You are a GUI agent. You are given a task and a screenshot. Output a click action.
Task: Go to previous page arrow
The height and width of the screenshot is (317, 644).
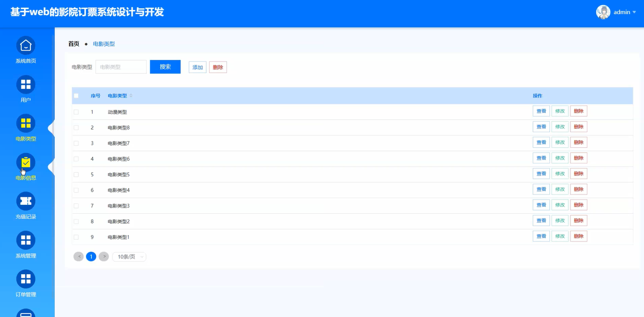pyautogui.click(x=78, y=256)
